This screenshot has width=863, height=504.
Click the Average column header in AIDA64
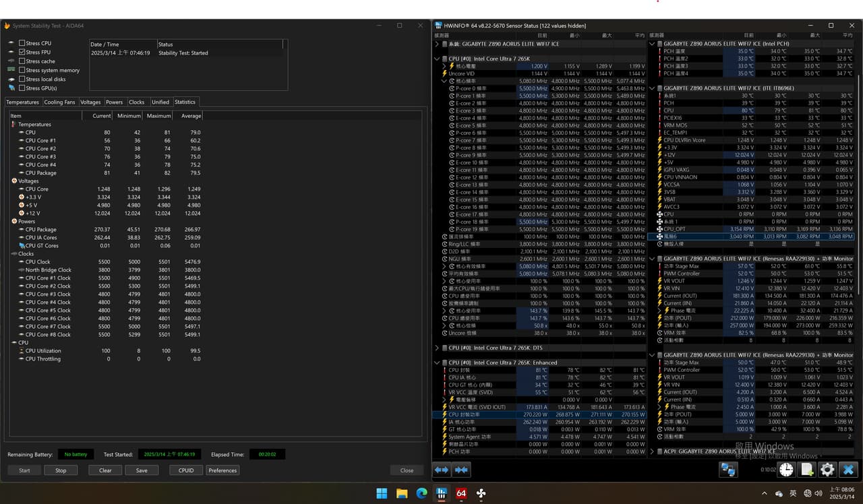[x=188, y=116]
